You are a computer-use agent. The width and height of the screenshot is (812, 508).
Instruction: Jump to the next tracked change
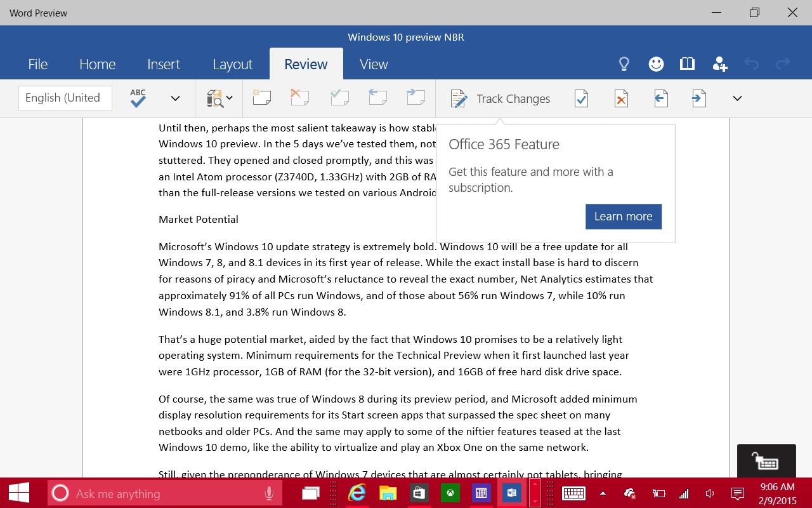[x=700, y=98]
